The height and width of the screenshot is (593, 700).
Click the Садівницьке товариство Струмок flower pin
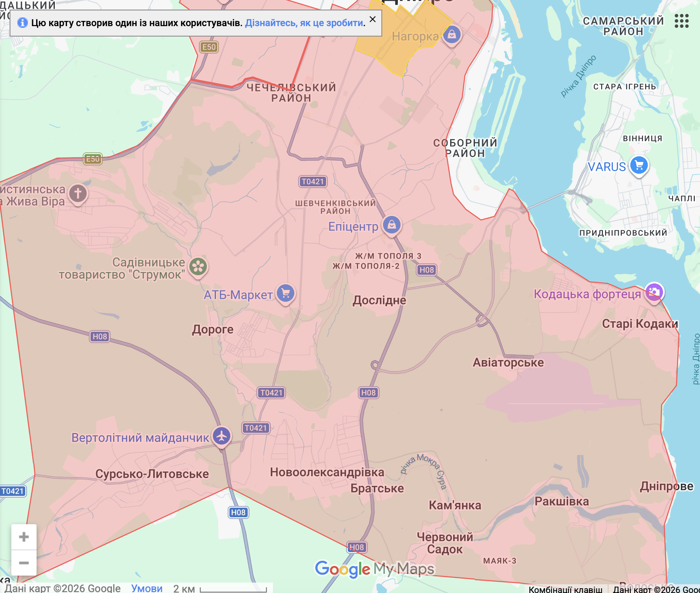[x=198, y=266]
